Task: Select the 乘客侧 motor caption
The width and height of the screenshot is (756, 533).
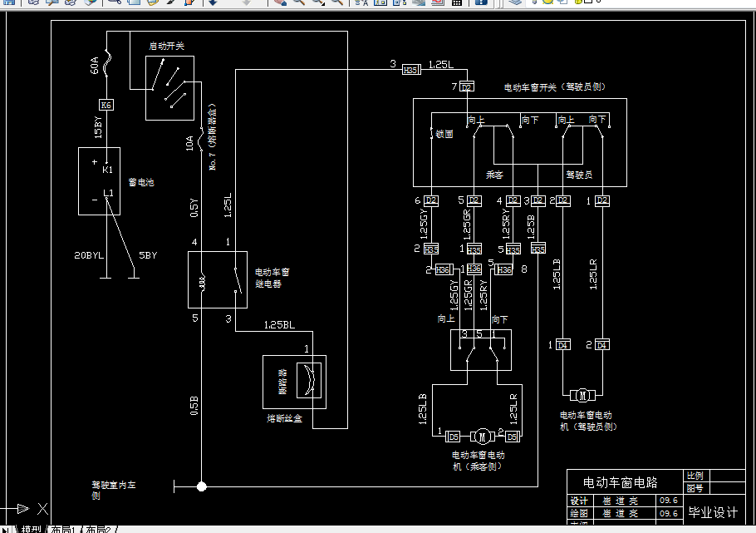Action: pos(479,461)
